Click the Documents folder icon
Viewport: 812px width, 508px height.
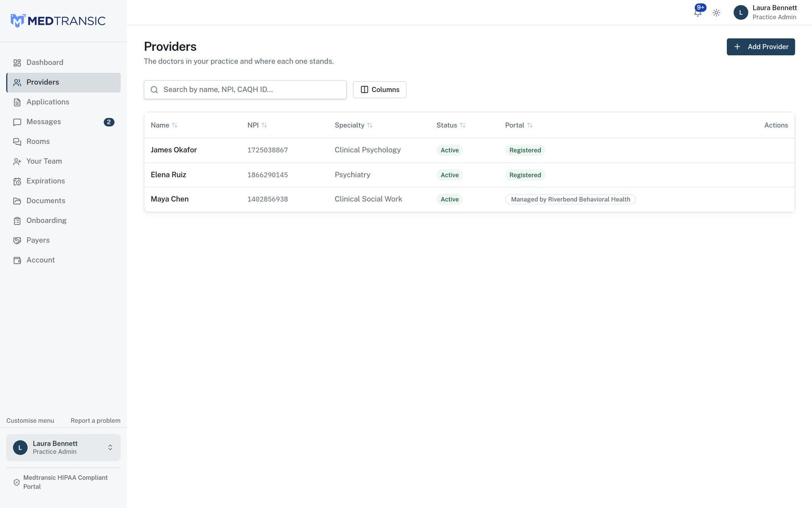[17, 201]
